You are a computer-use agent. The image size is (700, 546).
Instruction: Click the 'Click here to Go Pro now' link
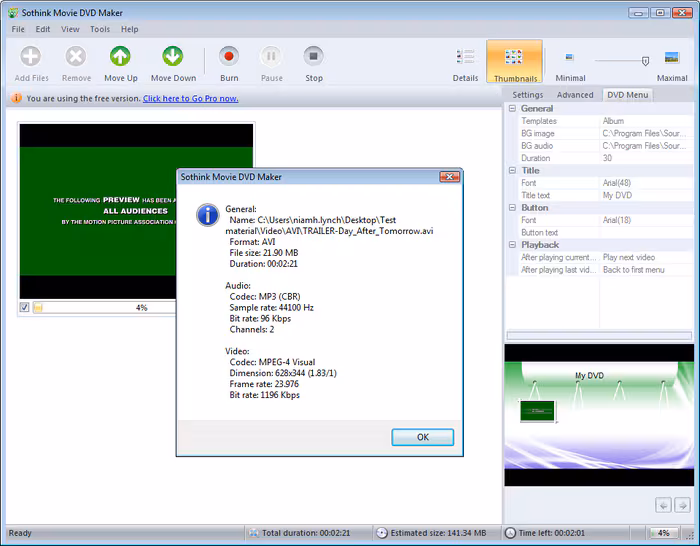(191, 98)
